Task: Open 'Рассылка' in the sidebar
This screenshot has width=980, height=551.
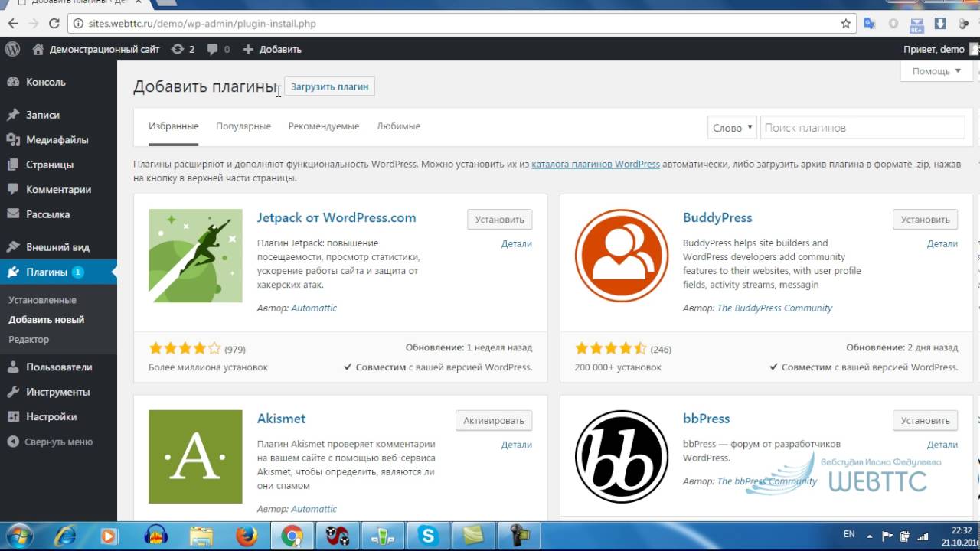Action: 58,214
